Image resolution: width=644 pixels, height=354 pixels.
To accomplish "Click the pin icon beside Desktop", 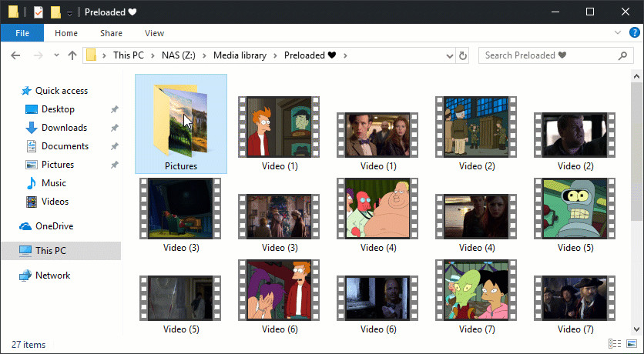I will (115, 109).
